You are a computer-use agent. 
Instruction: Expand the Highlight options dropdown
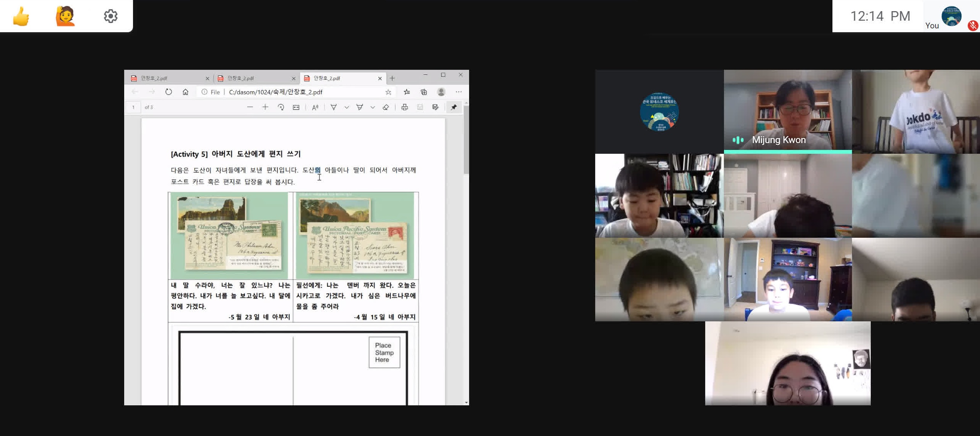(x=373, y=107)
